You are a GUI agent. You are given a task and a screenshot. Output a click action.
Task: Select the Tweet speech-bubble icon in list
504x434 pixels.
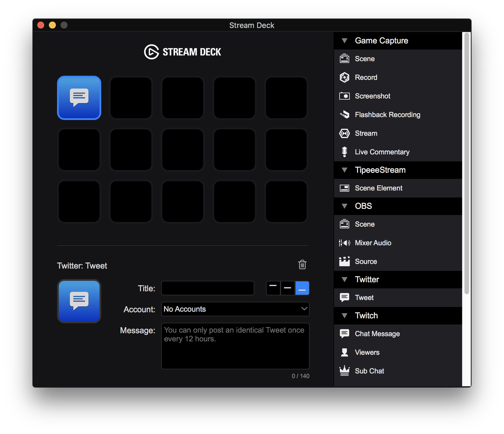click(345, 297)
